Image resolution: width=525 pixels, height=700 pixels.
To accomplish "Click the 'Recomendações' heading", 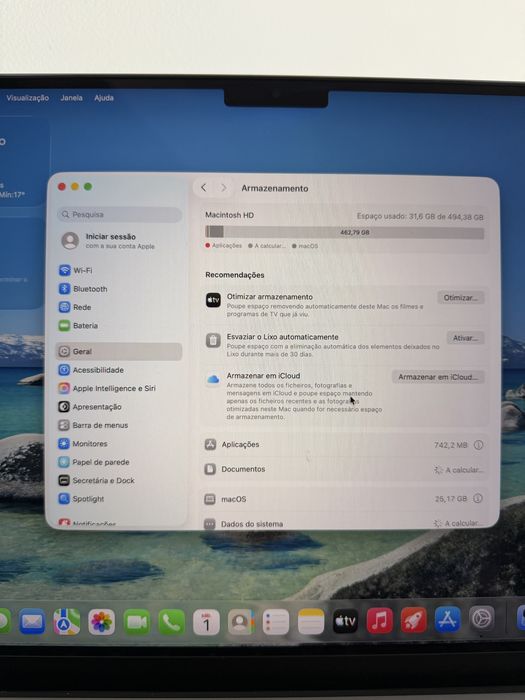I will point(235,275).
